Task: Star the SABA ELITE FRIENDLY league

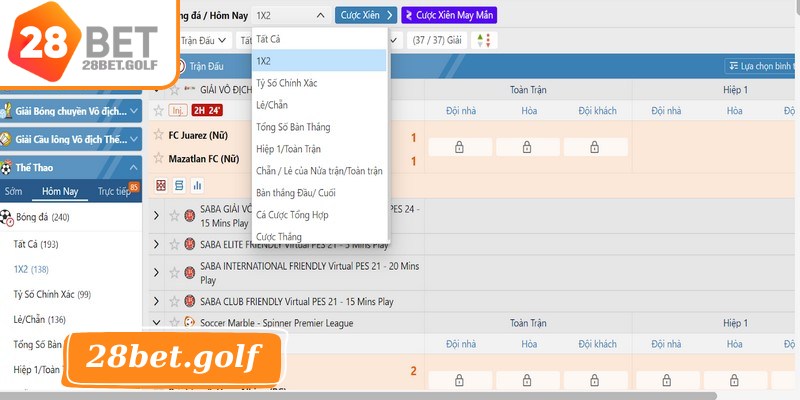Action: coord(174,244)
